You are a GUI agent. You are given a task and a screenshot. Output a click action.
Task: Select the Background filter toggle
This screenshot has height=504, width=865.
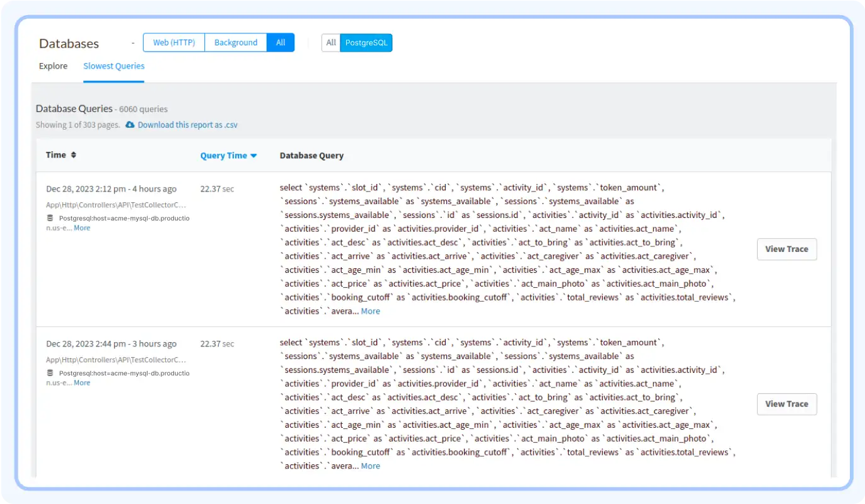click(236, 43)
